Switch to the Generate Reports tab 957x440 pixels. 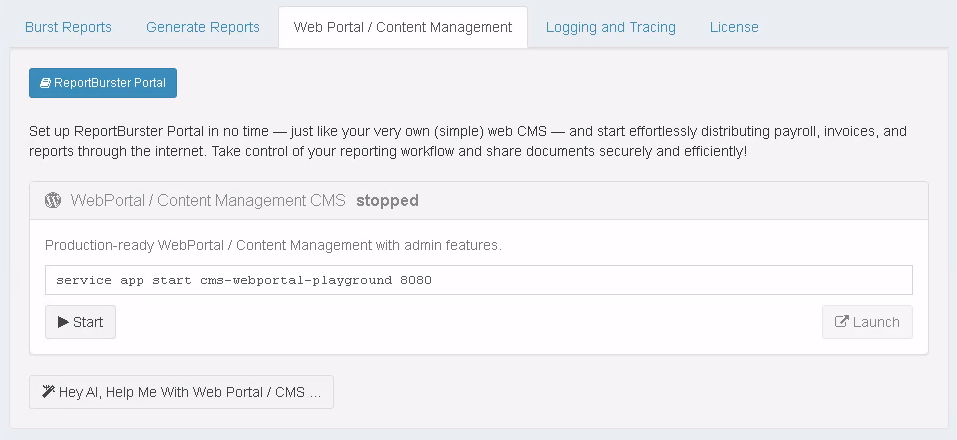pyautogui.click(x=203, y=27)
